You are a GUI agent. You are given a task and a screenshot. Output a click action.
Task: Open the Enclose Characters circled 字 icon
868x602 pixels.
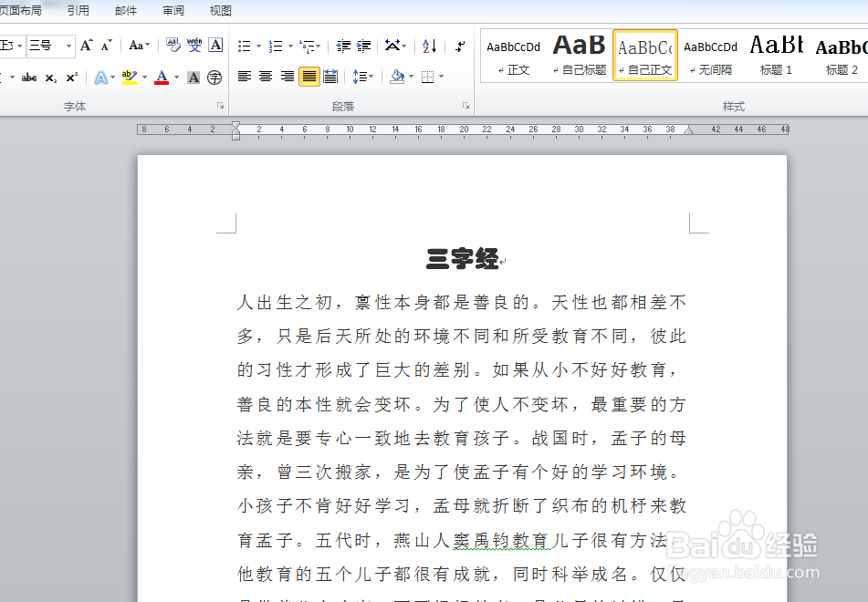coord(214,78)
